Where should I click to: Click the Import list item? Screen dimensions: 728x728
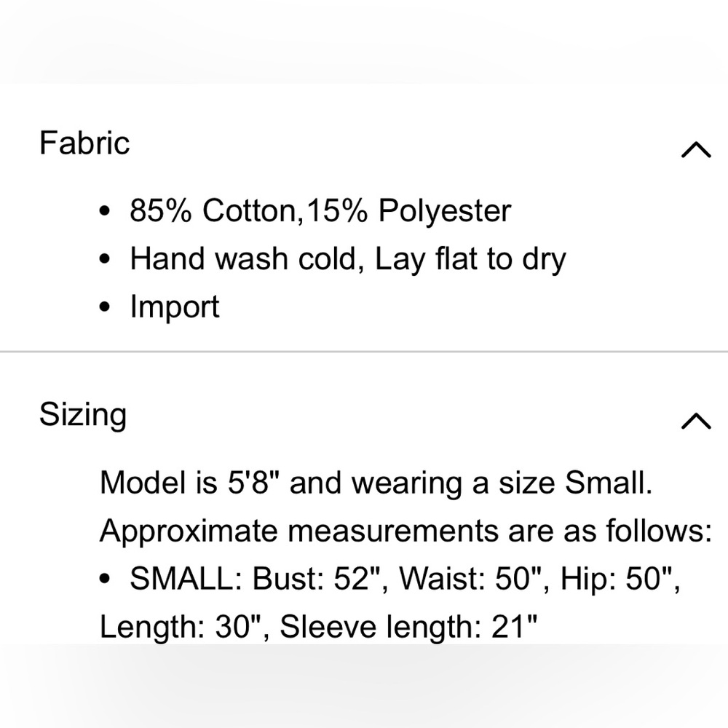tap(175, 306)
